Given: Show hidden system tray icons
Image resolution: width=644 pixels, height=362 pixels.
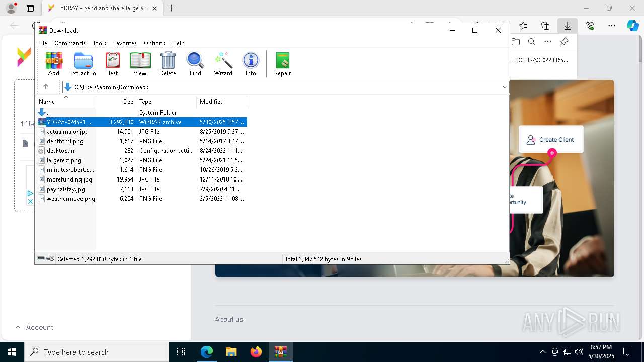Looking at the screenshot, I should (x=542, y=352).
